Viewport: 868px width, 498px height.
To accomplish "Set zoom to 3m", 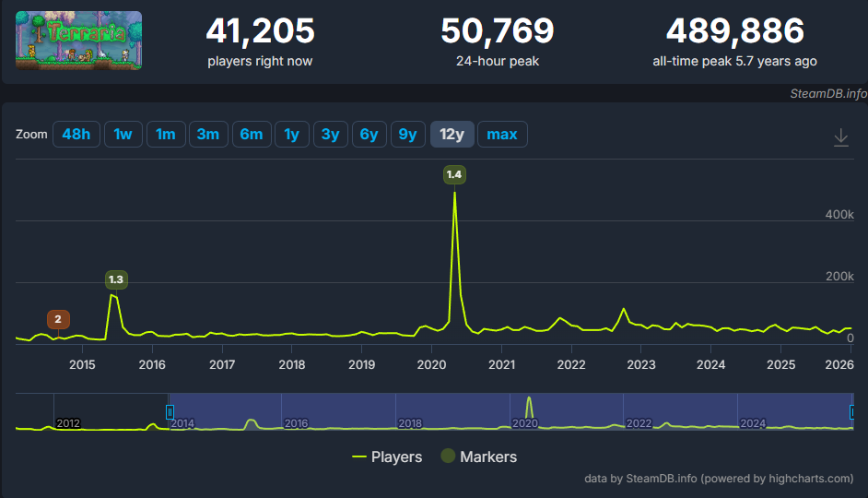I will (x=208, y=134).
